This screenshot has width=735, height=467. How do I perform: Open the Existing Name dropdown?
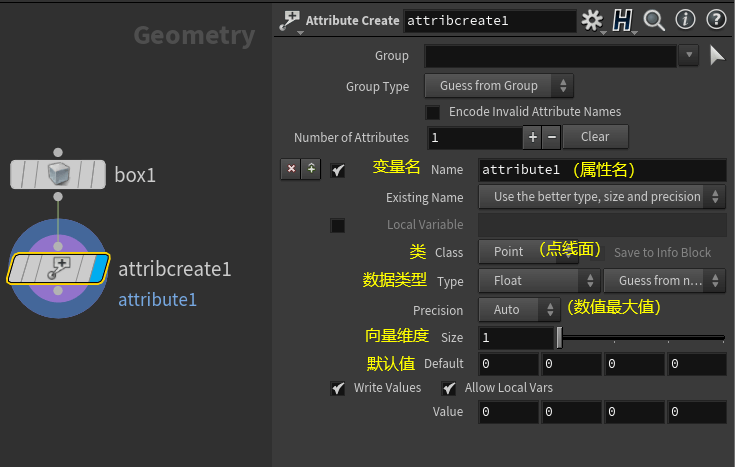pos(602,197)
